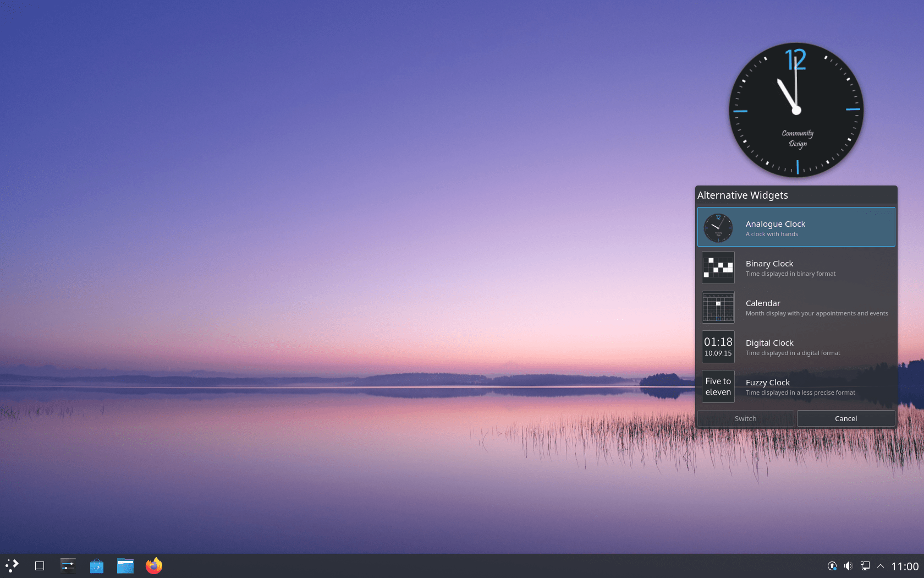Choose Binary Clock from alternatives list
924x578 pixels.
[x=796, y=268]
